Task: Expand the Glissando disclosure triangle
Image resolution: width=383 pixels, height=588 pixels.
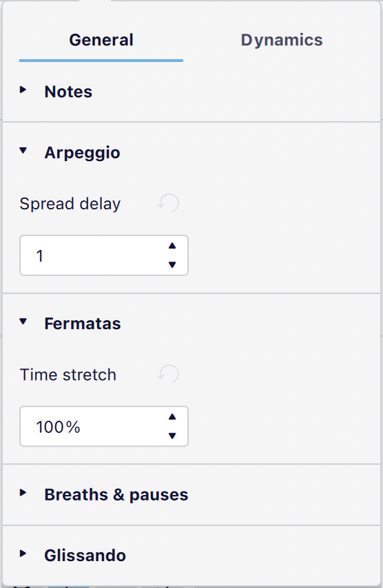Action: tap(23, 554)
